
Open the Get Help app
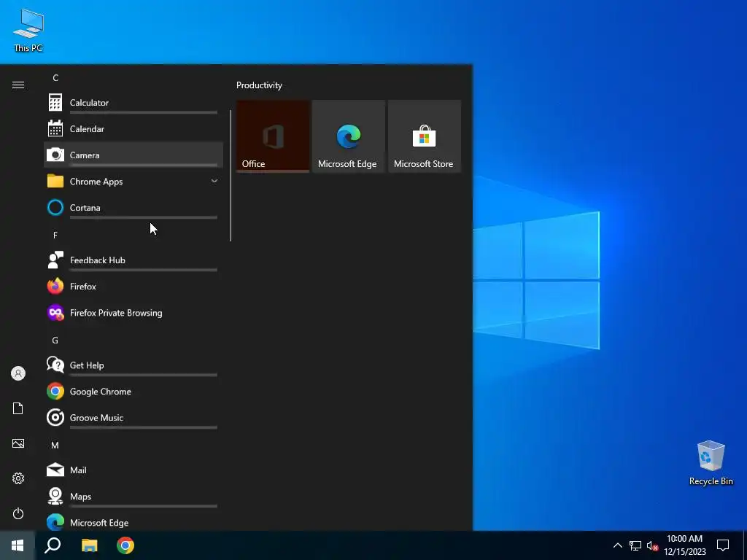click(x=133, y=365)
